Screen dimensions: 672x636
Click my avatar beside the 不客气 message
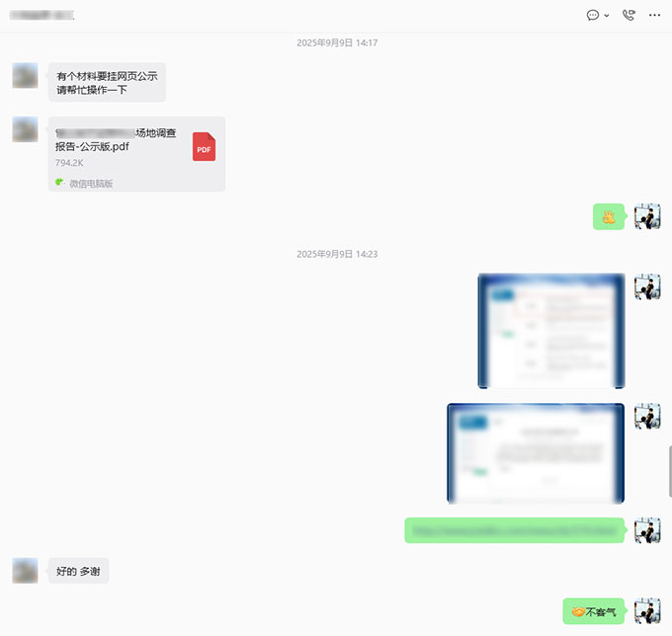[x=647, y=610]
